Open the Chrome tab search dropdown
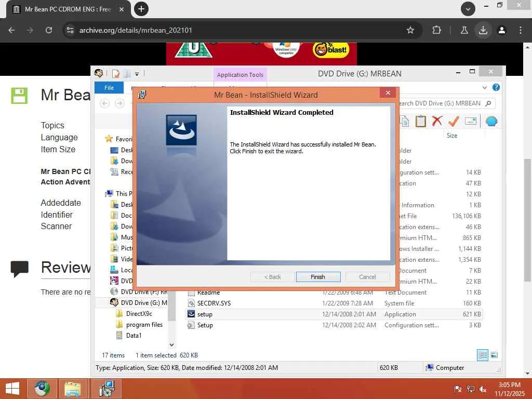This screenshot has height=399, width=532. 468,9
